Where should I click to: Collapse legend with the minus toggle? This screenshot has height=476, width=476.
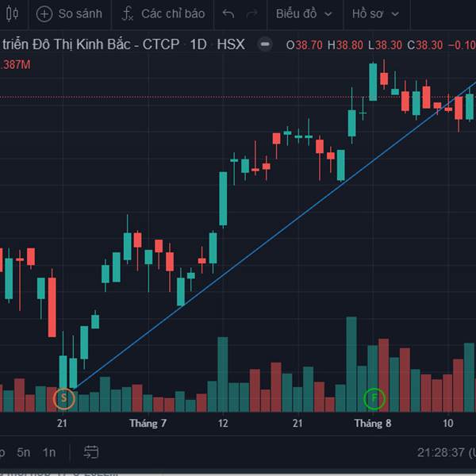(265, 44)
